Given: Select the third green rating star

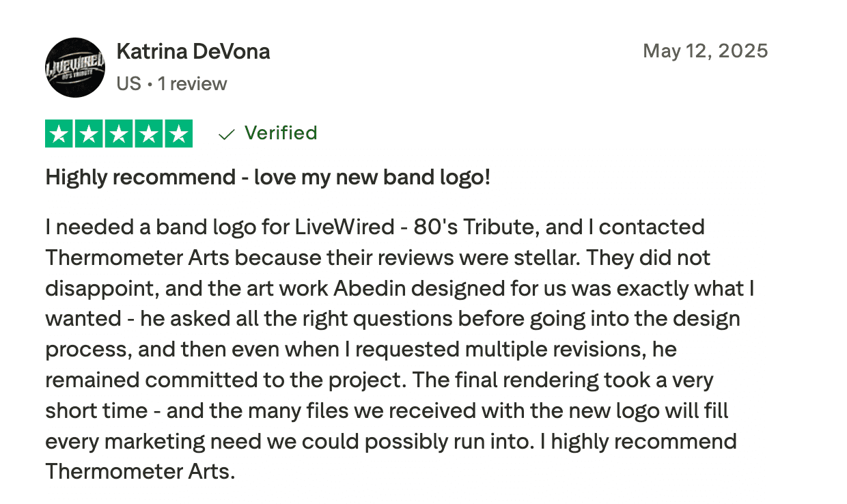Looking at the screenshot, I should pos(119,134).
